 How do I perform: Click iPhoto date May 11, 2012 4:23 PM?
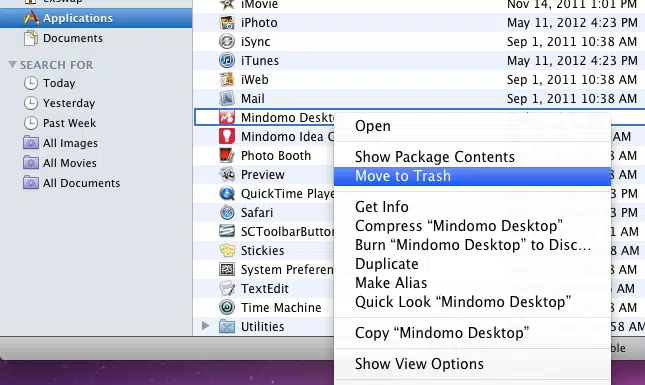(572, 23)
